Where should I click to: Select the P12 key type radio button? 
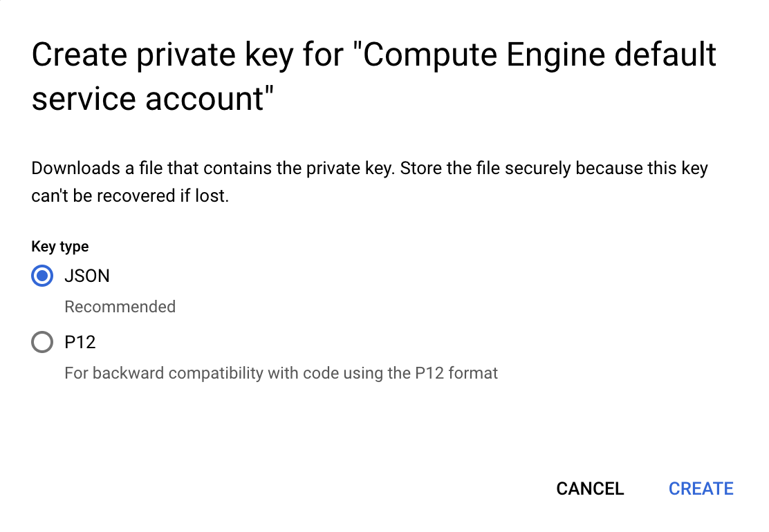(x=42, y=342)
